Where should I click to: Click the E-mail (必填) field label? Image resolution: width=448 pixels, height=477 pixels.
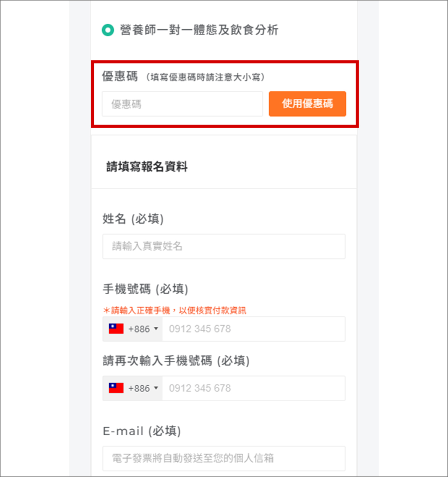(x=142, y=431)
